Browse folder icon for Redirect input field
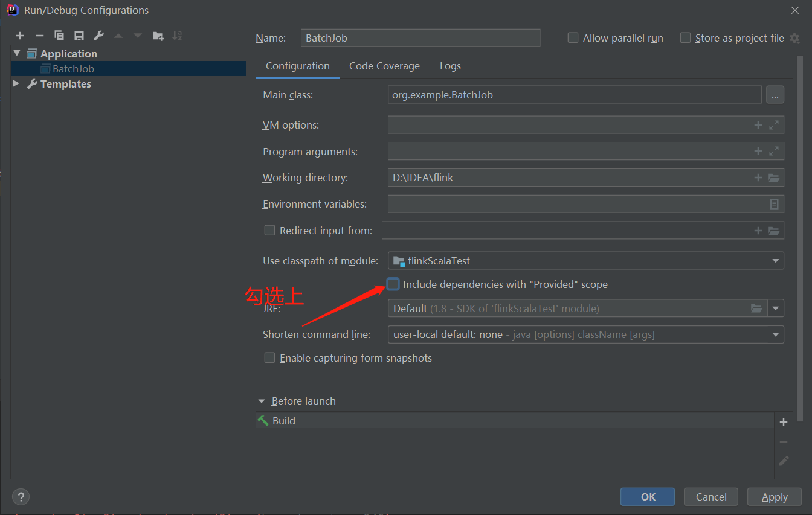 point(774,231)
